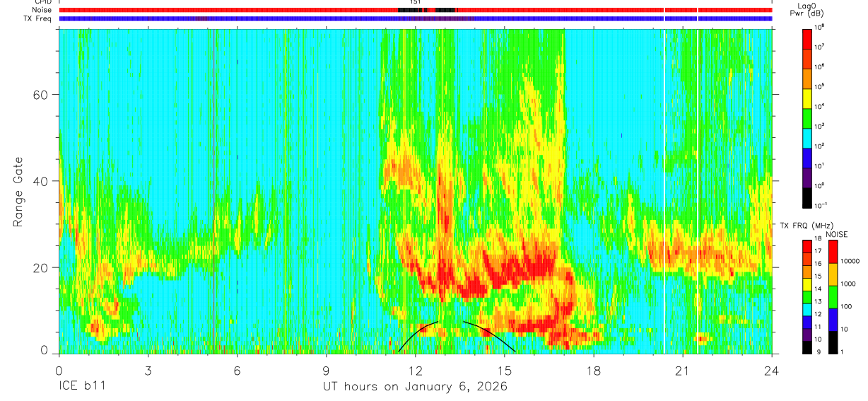Click the blue TX Freq strip above the plot
The height and width of the screenshot is (401, 868).
416,18
